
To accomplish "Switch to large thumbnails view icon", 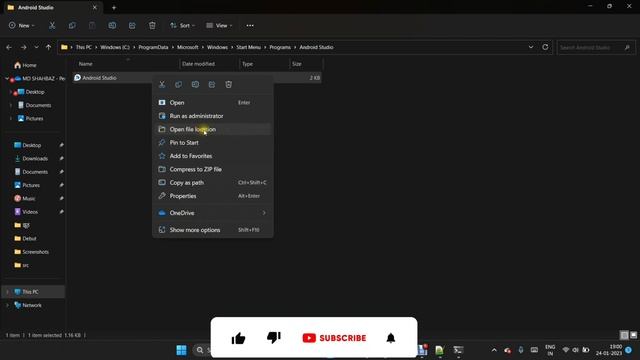I will (633, 335).
